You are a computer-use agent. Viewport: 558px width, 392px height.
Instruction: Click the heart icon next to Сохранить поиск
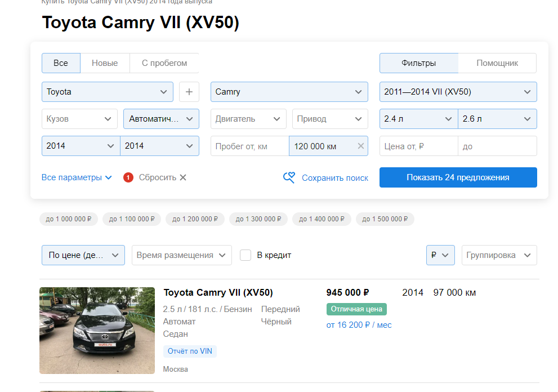pos(289,177)
